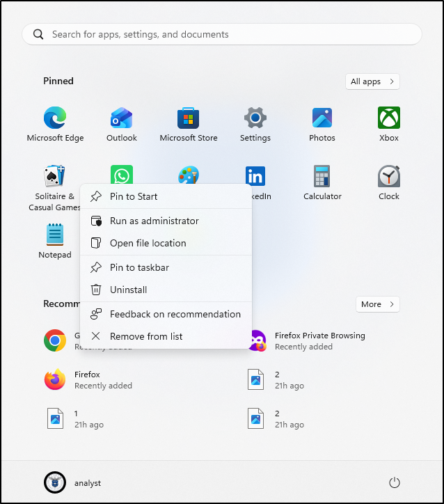Select Open file location
Viewport: 444px width, 504px height.
[166, 243]
